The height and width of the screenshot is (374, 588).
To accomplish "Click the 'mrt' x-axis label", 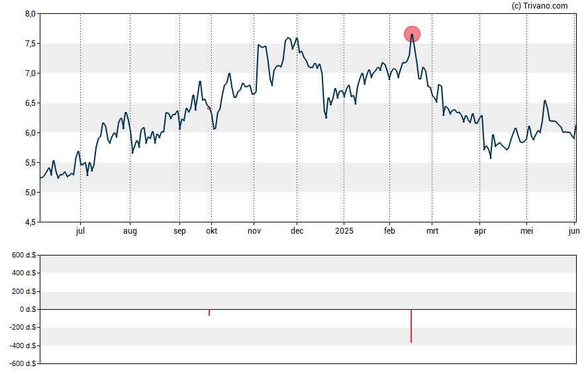I will click(432, 231).
